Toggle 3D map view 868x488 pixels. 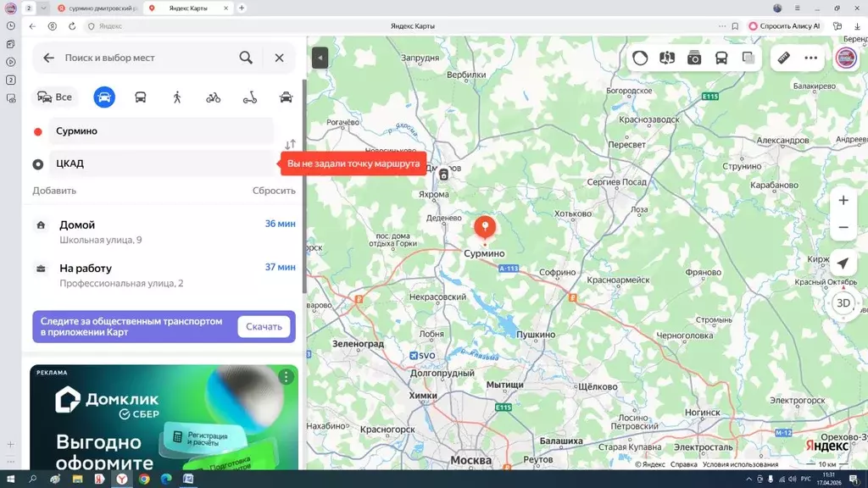(x=843, y=302)
